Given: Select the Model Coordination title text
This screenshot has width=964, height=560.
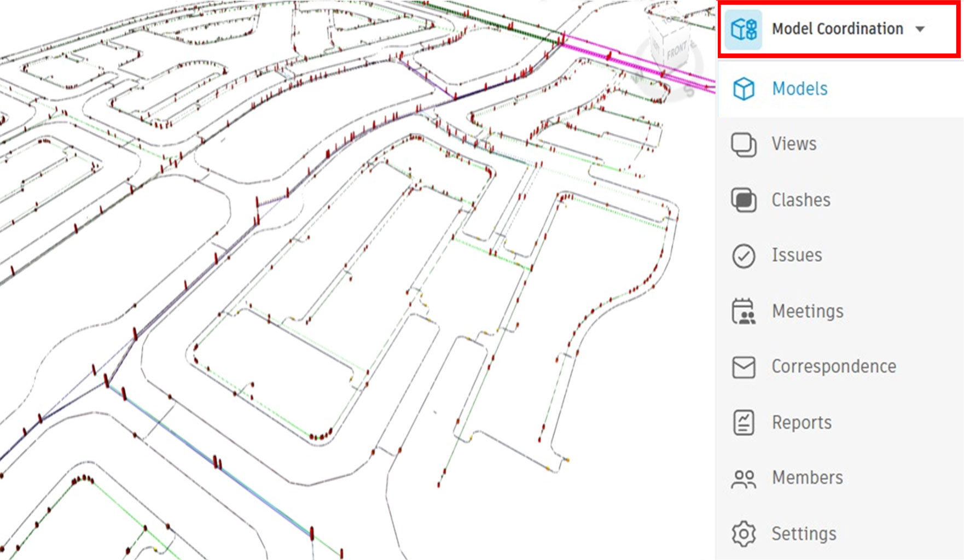Looking at the screenshot, I should tap(837, 29).
